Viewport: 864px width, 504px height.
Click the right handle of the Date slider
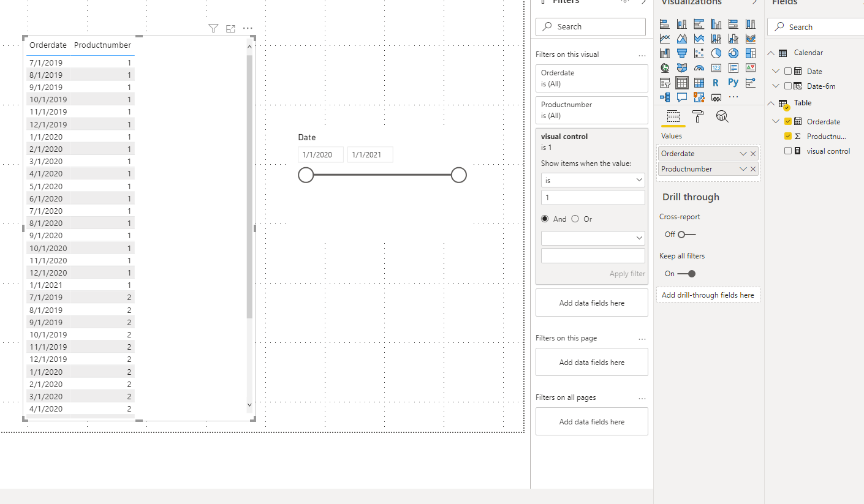[x=459, y=175]
